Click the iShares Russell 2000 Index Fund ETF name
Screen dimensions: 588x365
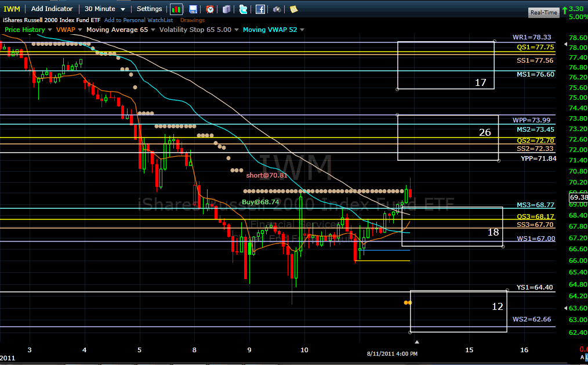pos(52,20)
